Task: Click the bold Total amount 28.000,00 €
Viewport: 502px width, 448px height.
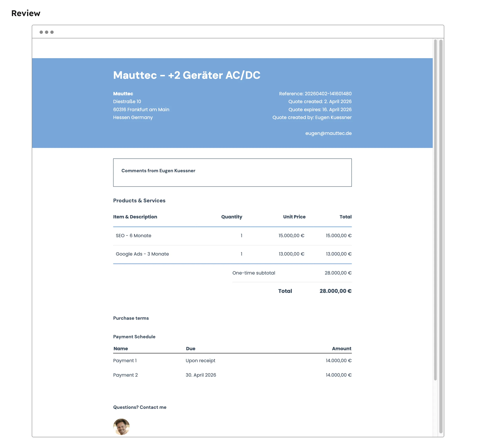Action: (335, 291)
